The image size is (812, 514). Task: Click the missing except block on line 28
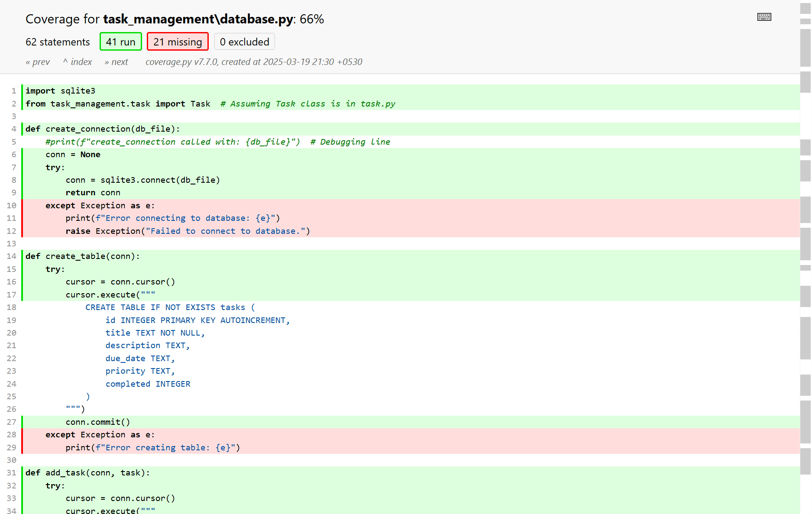click(100, 434)
